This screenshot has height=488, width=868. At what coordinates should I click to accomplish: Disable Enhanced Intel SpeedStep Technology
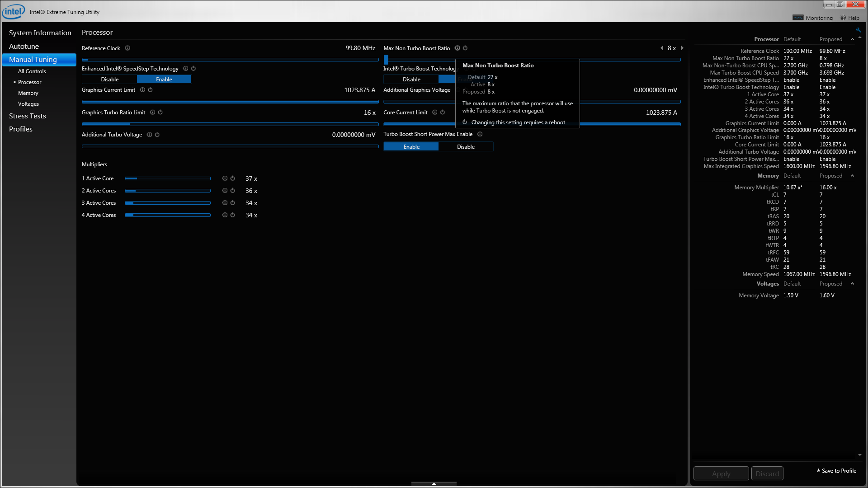(110, 80)
